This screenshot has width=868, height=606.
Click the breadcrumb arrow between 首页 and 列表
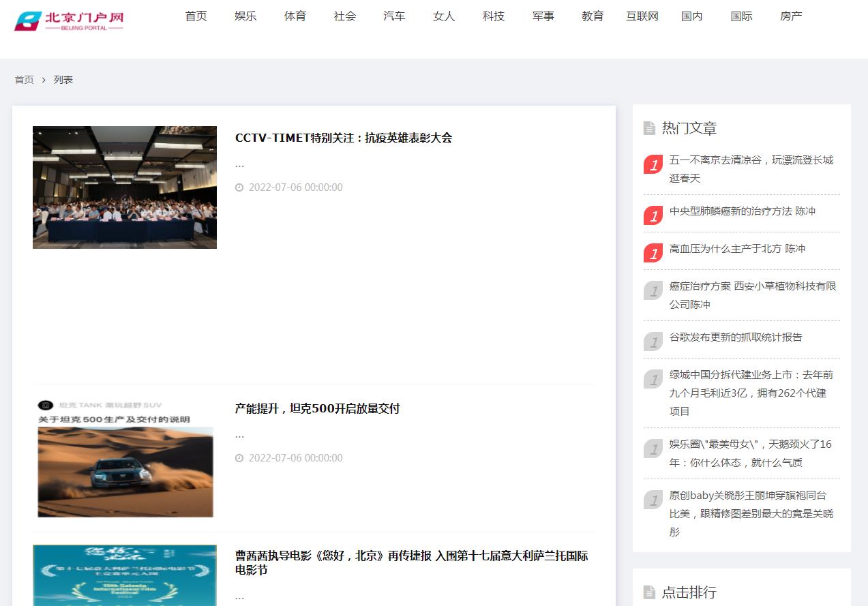click(x=44, y=80)
